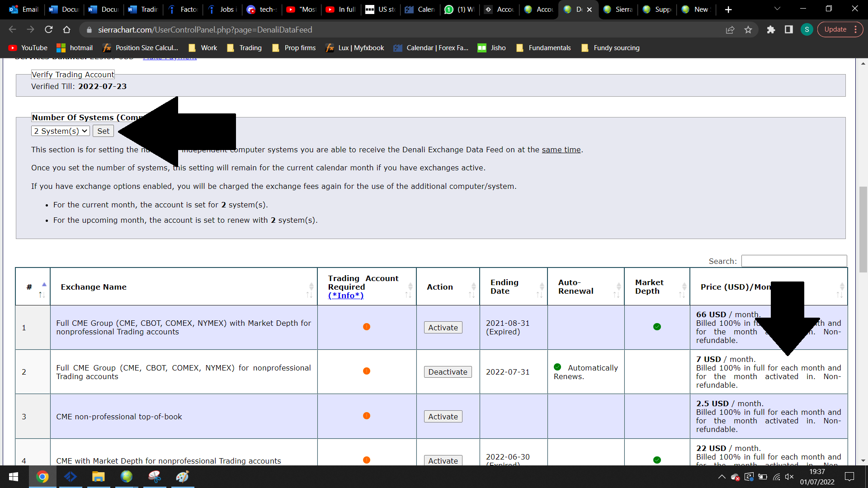Open the Trading bookmarks folder
The image size is (868, 488).
[x=244, y=48]
